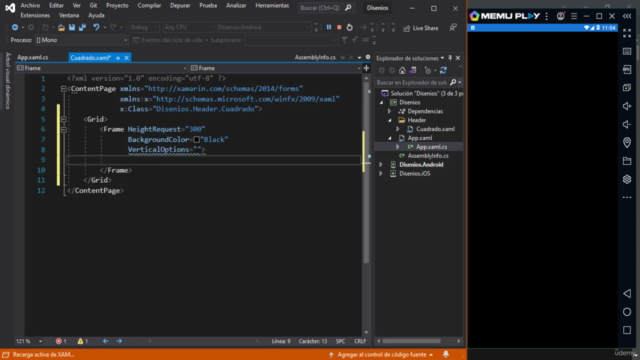Open the Herramientas menu
Image resolution: width=640 pixels, height=360 pixels.
(x=272, y=6)
